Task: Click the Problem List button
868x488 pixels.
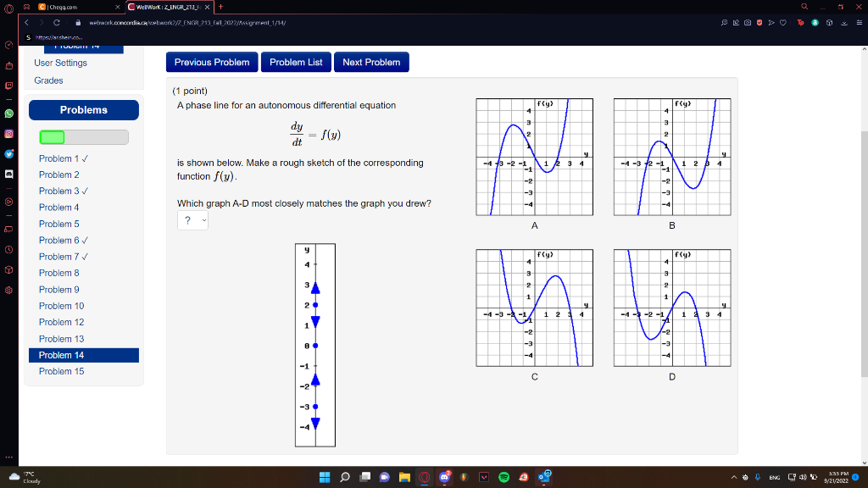Action: coord(296,62)
